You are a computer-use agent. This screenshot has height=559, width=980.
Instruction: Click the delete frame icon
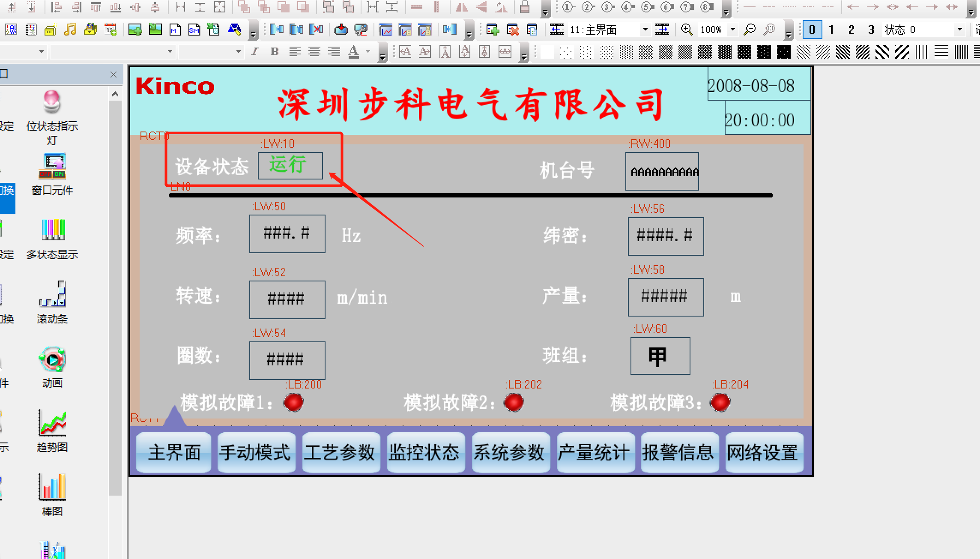click(513, 30)
